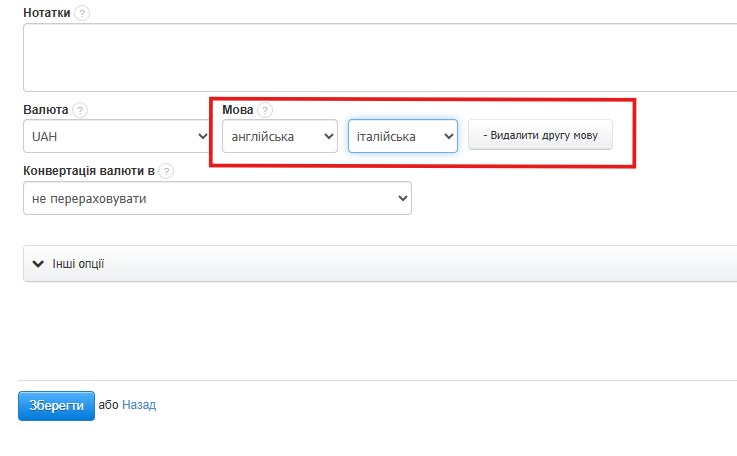737x456 pixels.
Task: Open the англійська language dropdown
Action: [x=279, y=136]
